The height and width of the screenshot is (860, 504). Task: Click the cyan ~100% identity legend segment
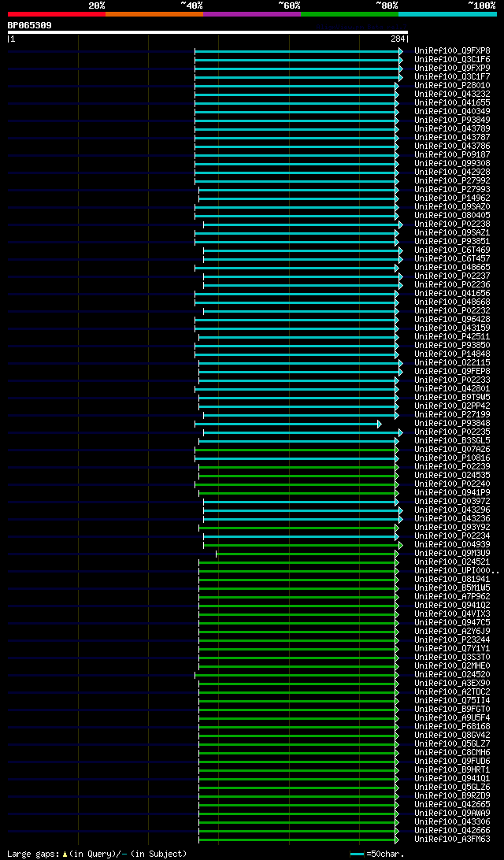[x=447, y=13]
